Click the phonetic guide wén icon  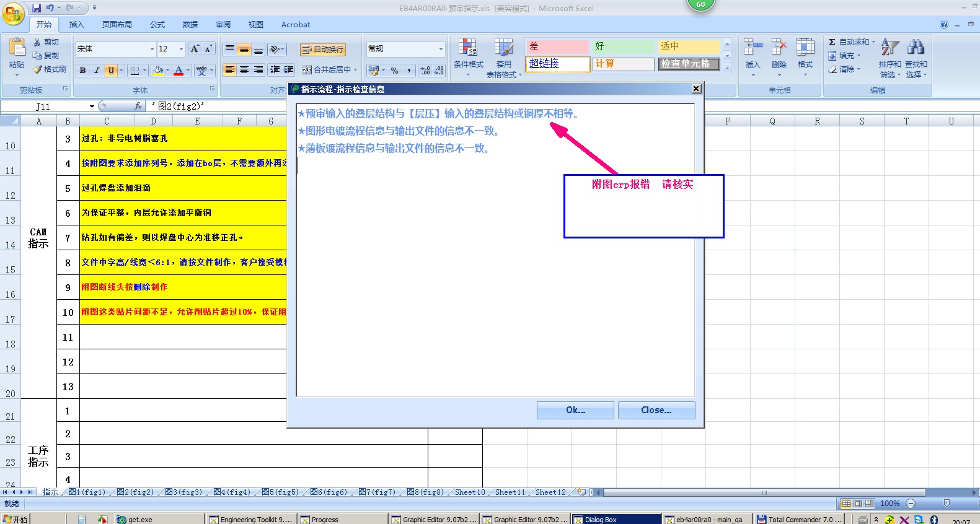pos(202,71)
